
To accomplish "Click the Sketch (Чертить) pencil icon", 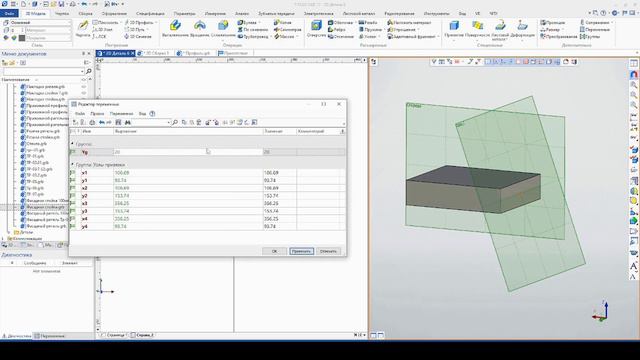I will pos(83,25).
